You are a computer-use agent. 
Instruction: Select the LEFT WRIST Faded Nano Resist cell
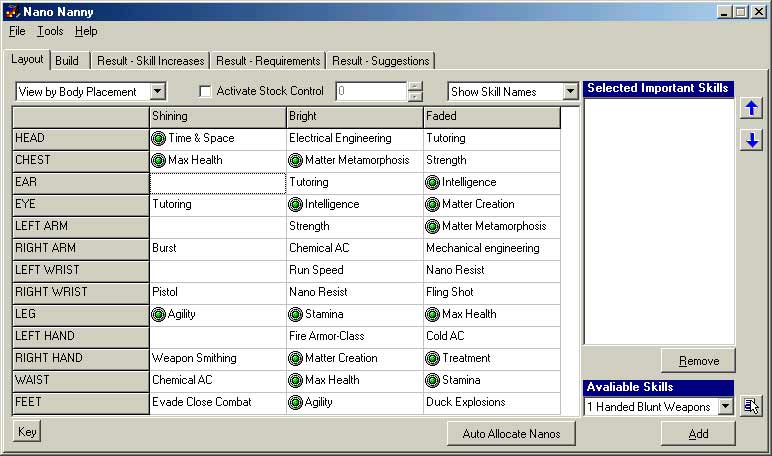coord(491,270)
